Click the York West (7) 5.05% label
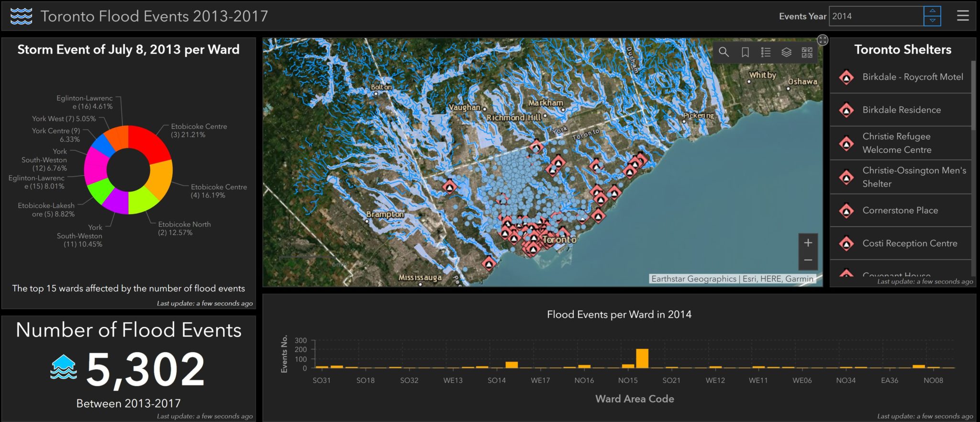This screenshot has width=980, height=422. pyautogui.click(x=64, y=118)
